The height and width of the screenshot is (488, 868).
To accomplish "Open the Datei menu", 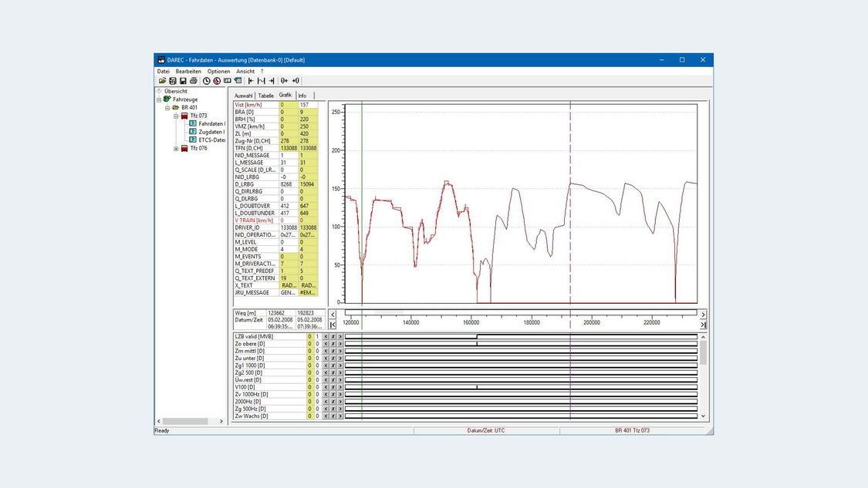I will 164,72.
